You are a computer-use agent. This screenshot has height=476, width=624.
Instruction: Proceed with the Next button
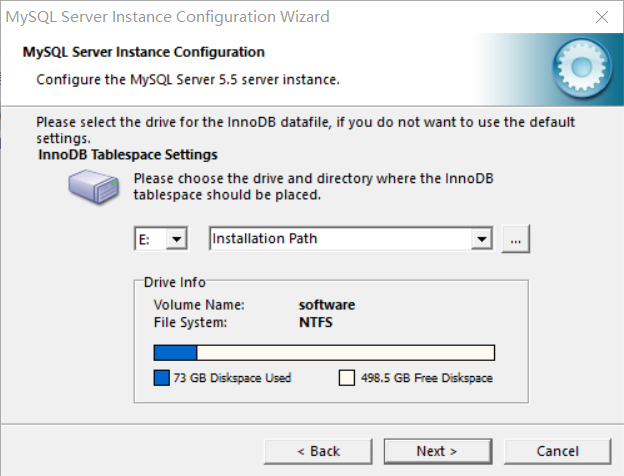point(438,451)
